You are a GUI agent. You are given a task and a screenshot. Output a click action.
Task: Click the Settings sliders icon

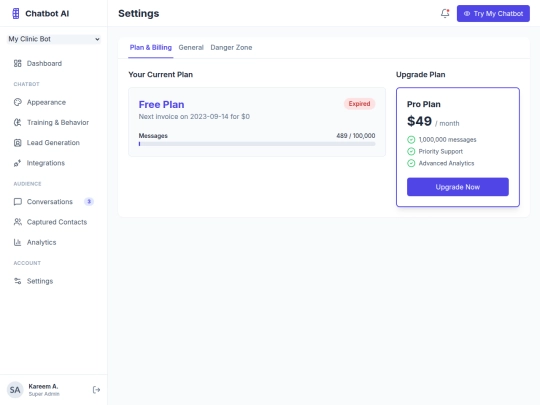coord(18,281)
